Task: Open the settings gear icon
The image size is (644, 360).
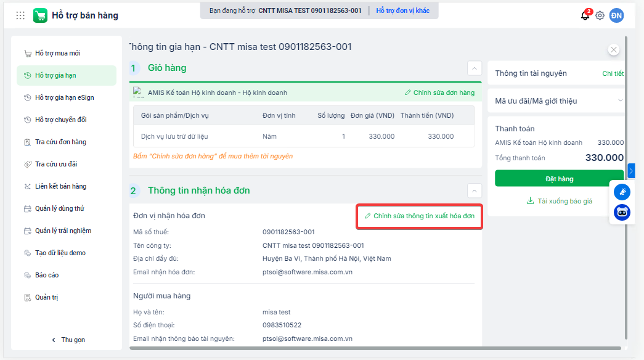Action: (600, 15)
